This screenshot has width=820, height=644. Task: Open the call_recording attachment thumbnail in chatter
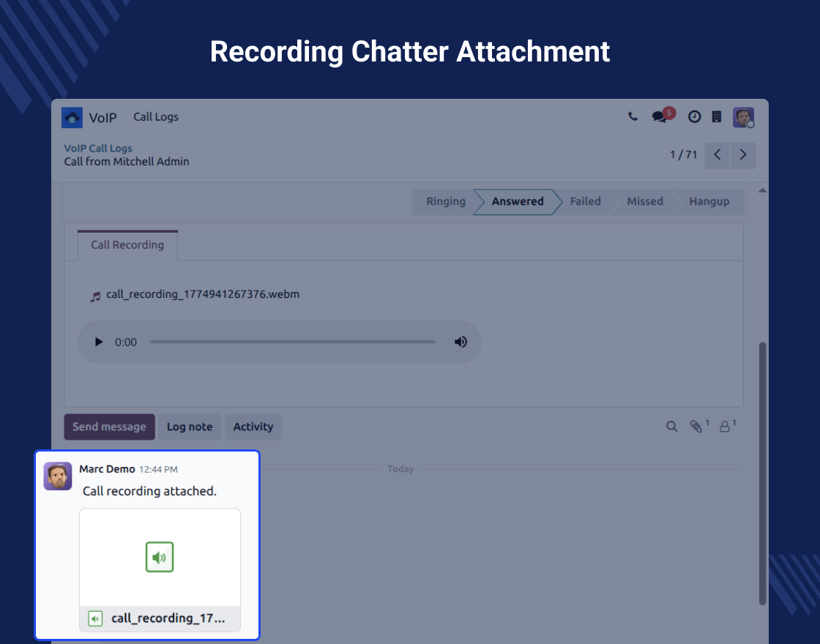[160, 558]
